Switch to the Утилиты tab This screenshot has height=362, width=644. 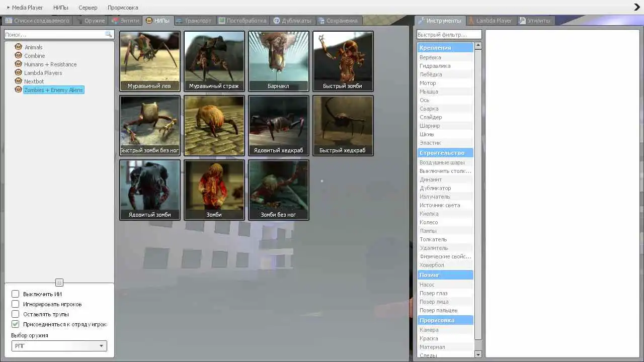(535, 21)
